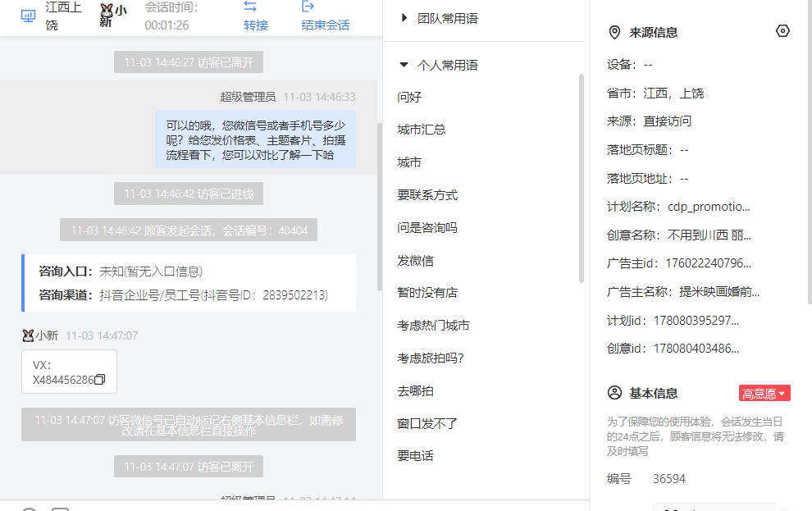The width and height of the screenshot is (812, 511).
Task: Click the 转接 transfer arrows icon
Action: [x=250, y=7]
